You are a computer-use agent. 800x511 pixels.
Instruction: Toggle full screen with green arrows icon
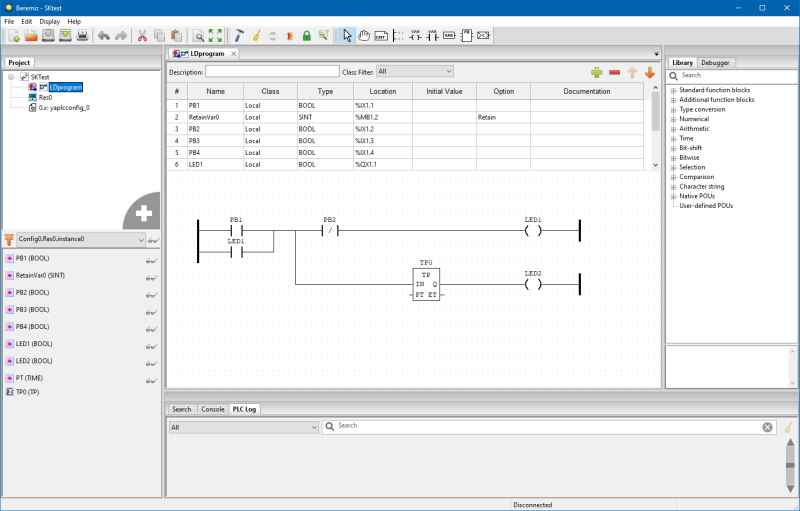[x=216, y=36]
